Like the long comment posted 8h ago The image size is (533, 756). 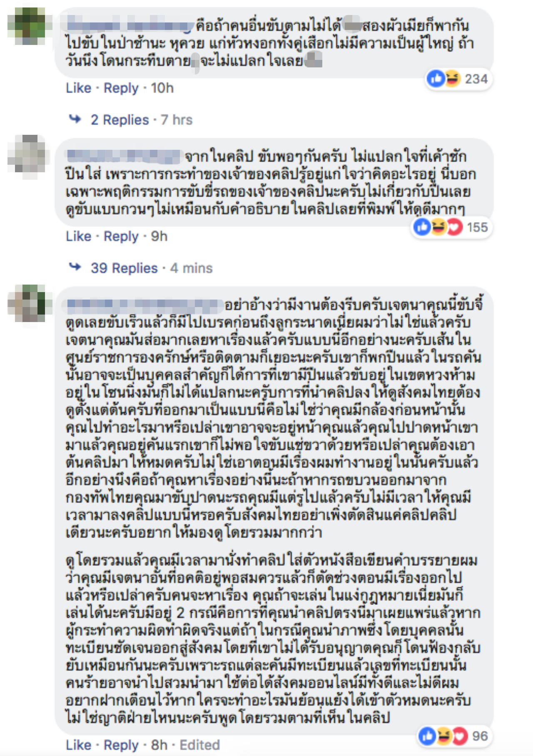click(78, 745)
